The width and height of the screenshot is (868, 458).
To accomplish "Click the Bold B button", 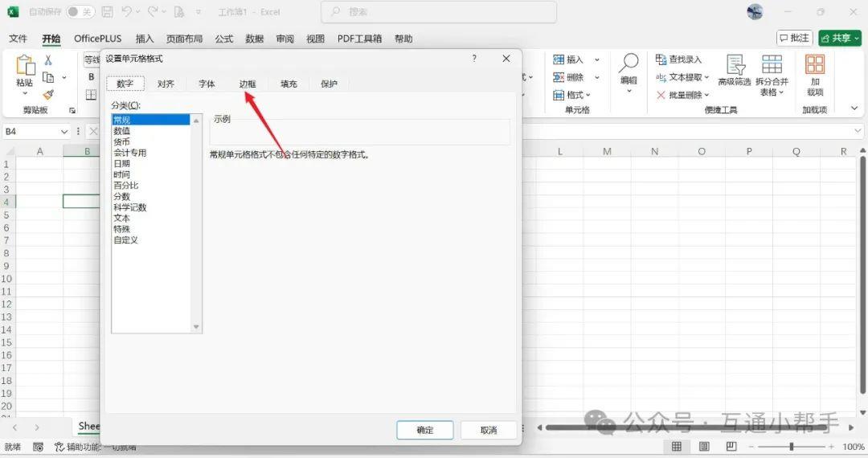I will [92, 77].
